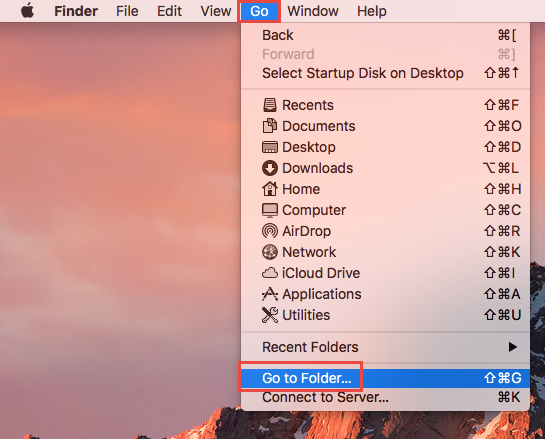
Task: Open the Recent Folders submenu
Action: (x=385, y=347)
